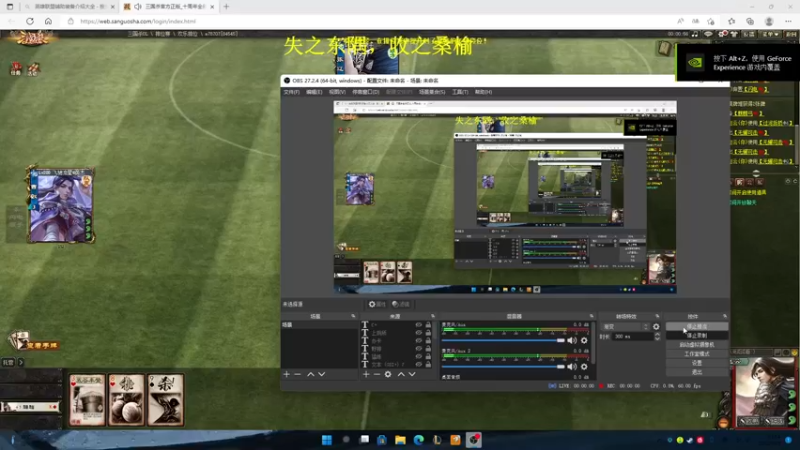Screen dimensions: 800x450
Task: Pop out the Sources dock panel
Action: coord(433,316)
